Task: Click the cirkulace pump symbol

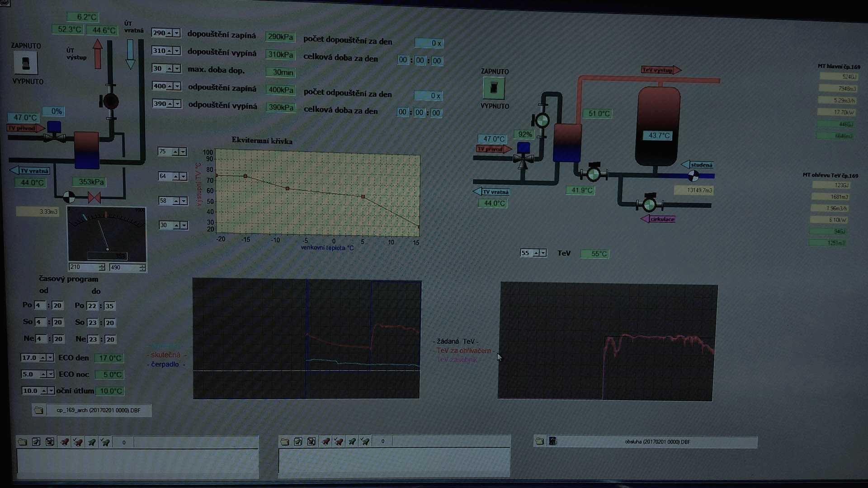Action: (649, 205)
